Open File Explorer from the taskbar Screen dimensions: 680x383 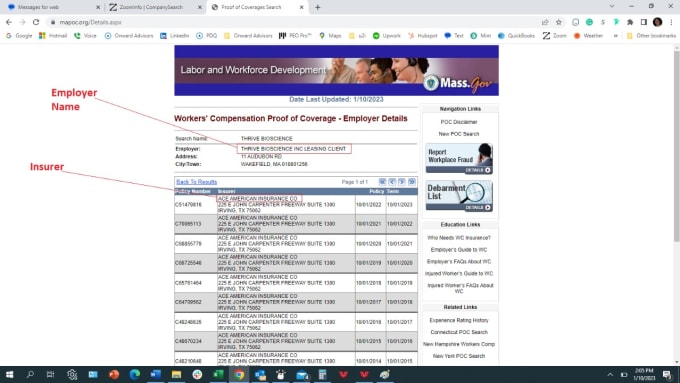coord(177,375)
